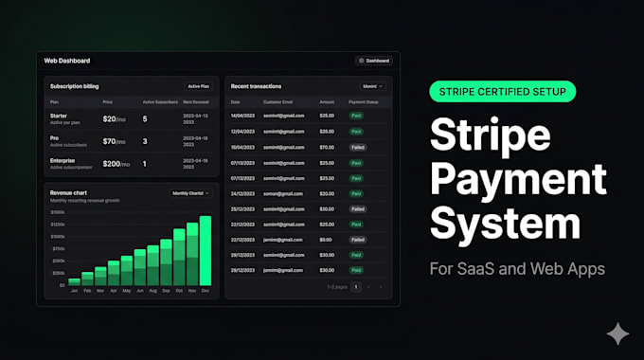Open the Monthly Chartst dropdown
The width and height of the screenshot is (644, 360).
[x=190, y=193]
